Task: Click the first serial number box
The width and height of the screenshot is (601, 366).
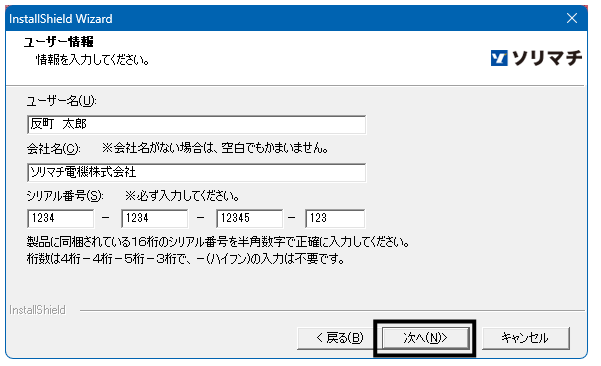Action: pyautogui.click(x=61, y=218)
